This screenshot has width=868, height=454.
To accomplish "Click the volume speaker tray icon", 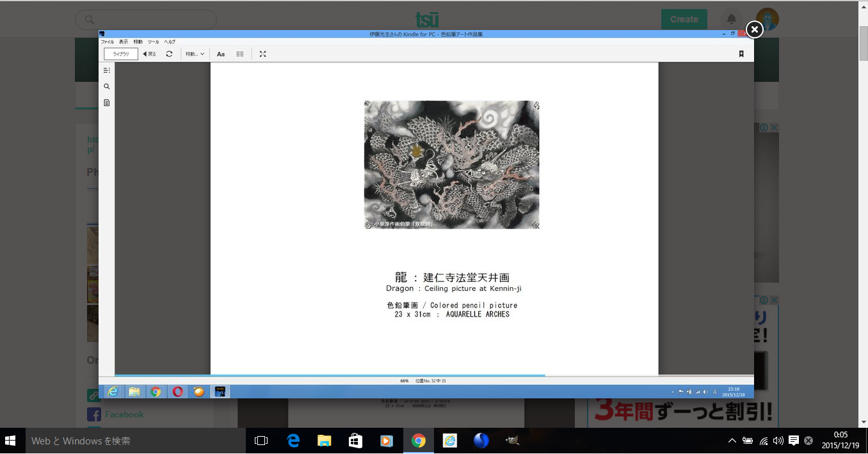I will click(x=778, y=441).
